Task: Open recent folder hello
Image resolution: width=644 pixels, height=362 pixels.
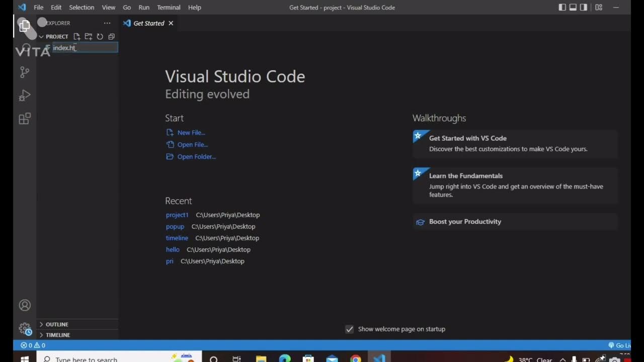Action: click(173, 250)
